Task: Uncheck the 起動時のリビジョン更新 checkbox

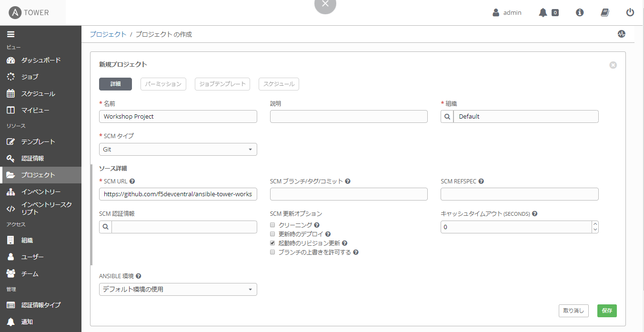Action: 272,243
